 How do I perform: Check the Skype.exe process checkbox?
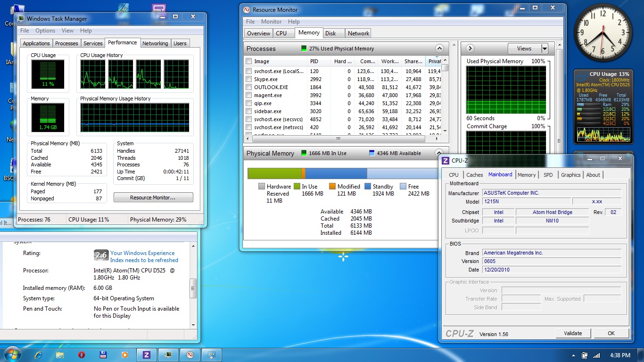248,79
